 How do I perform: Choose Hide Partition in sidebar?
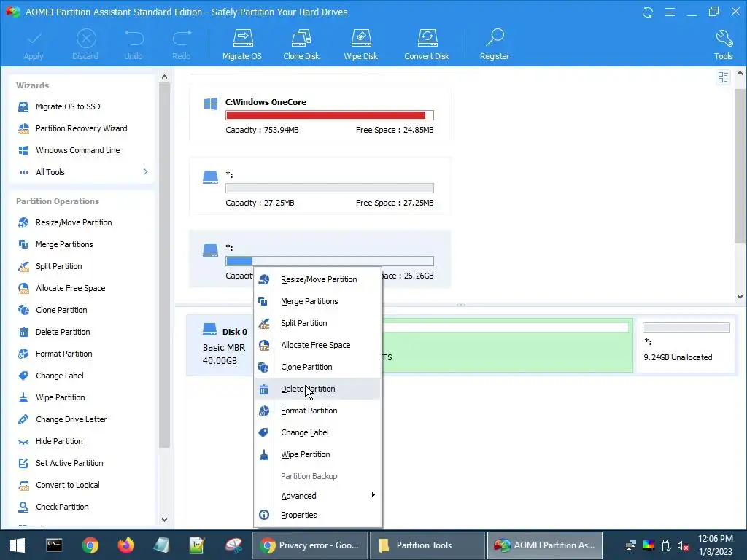(59, 441)
